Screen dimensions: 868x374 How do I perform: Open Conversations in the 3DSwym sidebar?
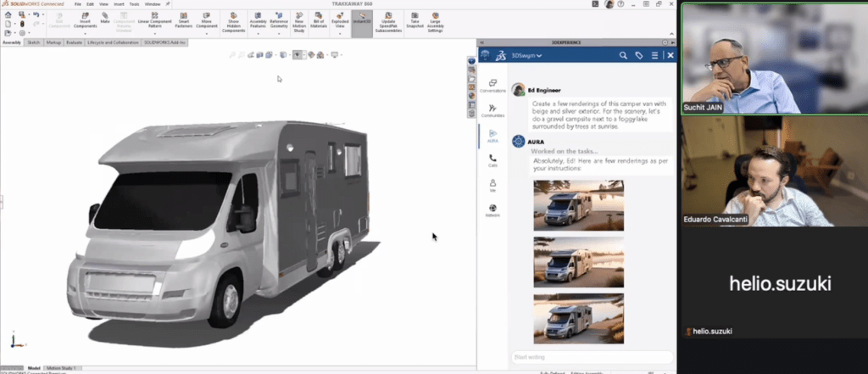[x=492, y=84]
